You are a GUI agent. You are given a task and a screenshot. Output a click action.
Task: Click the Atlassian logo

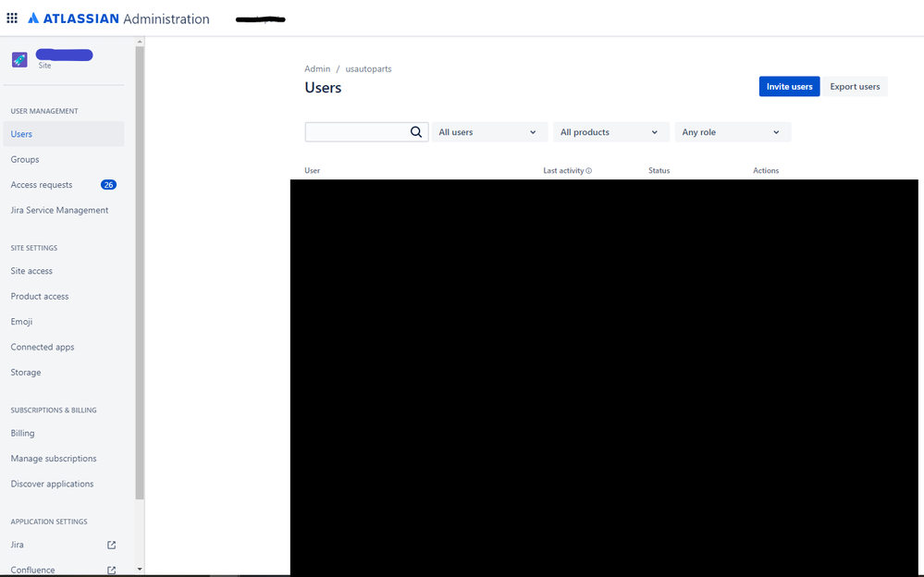(74, 18)
